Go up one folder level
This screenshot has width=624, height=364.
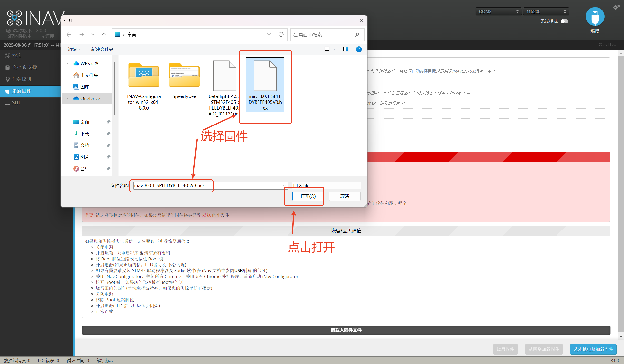pyautogui.click(x=104, y=35)
